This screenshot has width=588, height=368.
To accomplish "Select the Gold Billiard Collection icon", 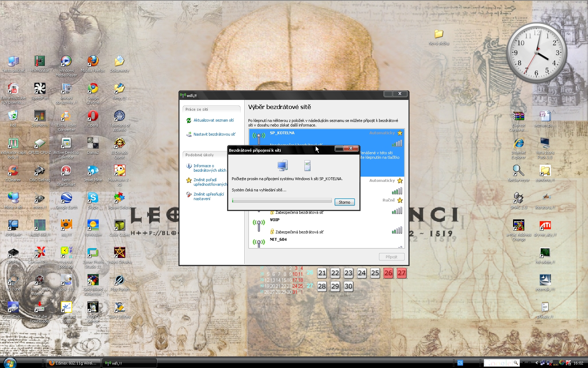I will pyautogui.click(x=93, y=285).
